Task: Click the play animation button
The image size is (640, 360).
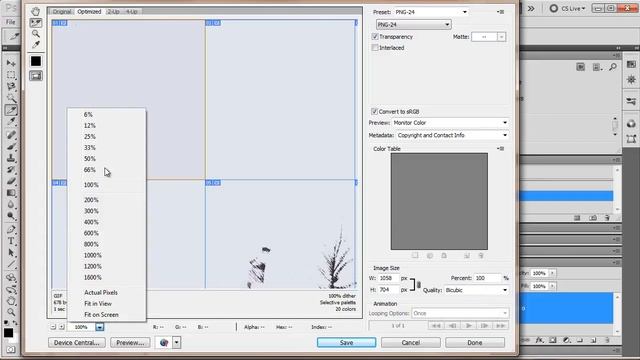Action: [469, 326]
